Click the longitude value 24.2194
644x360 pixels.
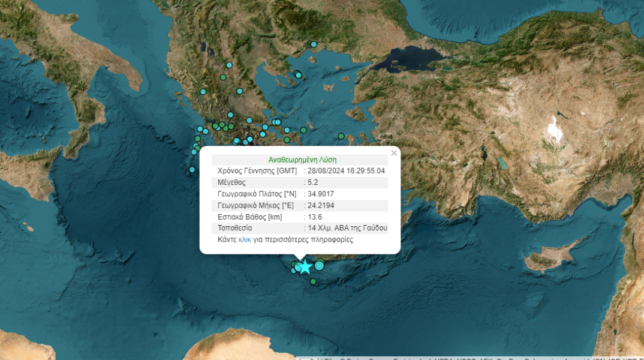tap(321, 205)
